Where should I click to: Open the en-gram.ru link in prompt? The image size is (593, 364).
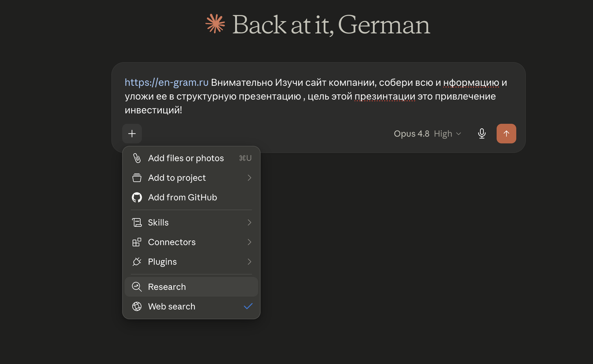coord(166,82)
